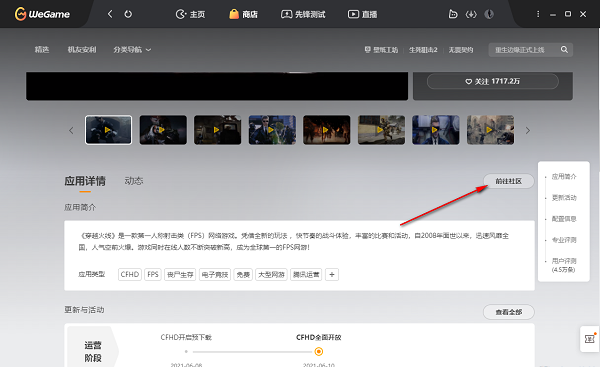Switch to the 动态 tab
This screenshot has height=367, width=600.
[134, 181]
